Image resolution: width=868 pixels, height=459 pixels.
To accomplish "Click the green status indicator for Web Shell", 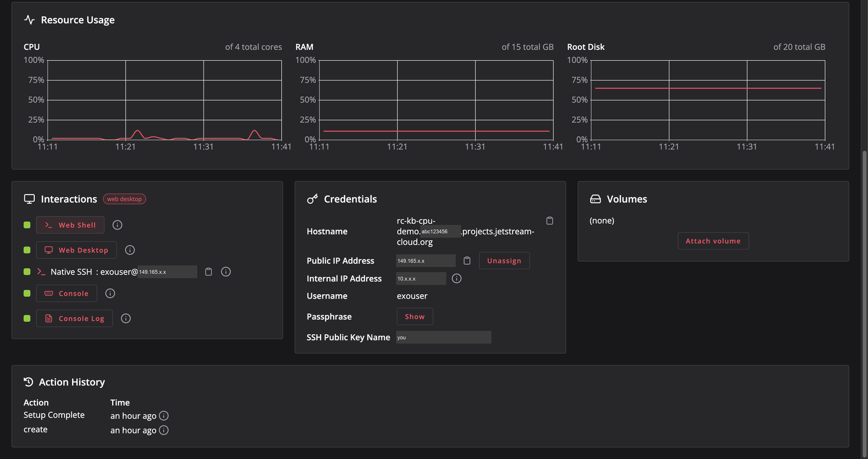I will [27, 225].
